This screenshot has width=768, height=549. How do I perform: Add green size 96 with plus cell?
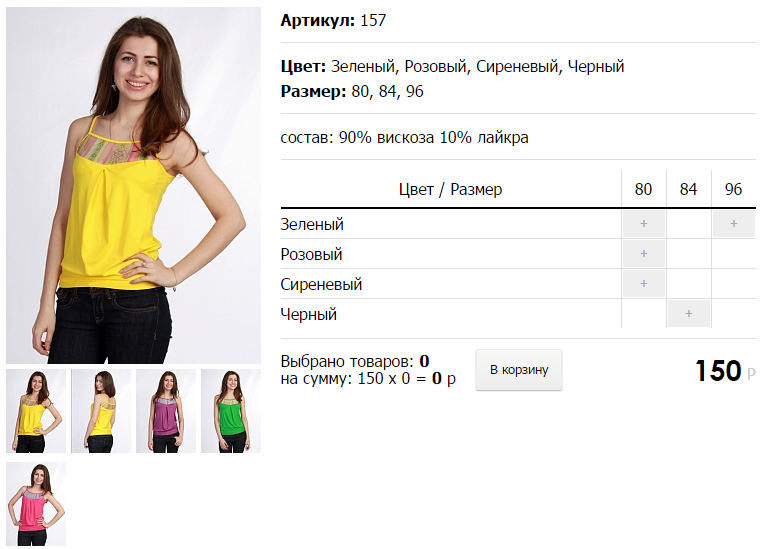pyautogui.click(x=734, y=224)
